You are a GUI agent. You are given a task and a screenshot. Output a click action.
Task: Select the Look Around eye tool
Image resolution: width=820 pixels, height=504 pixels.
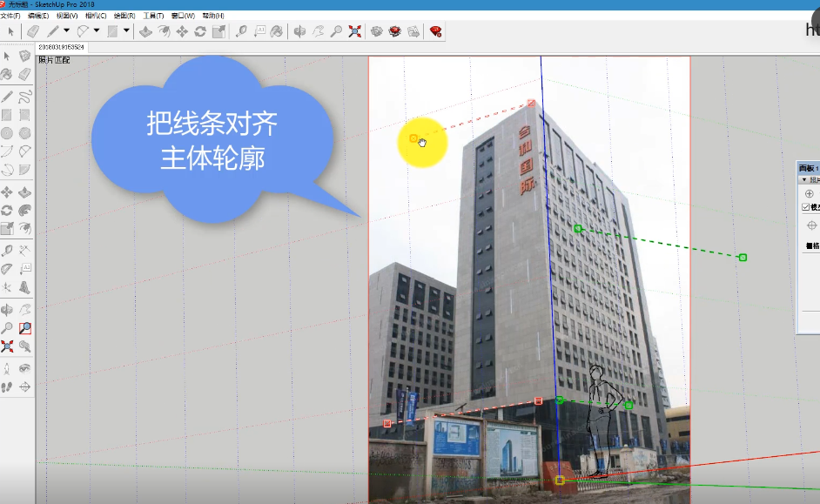[x=24, y=368]
